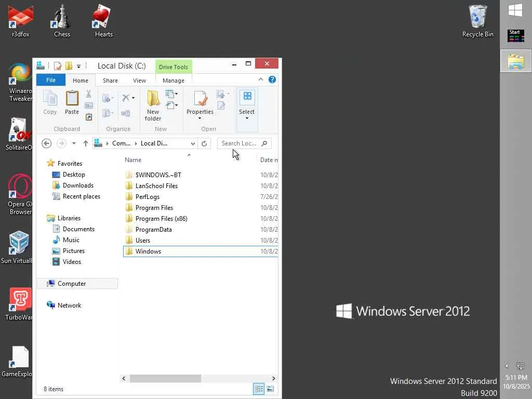This screenshot has height=399, width=532.
Task: Click the Com... breadcrumb in address bar
Action: pos(121,143)
